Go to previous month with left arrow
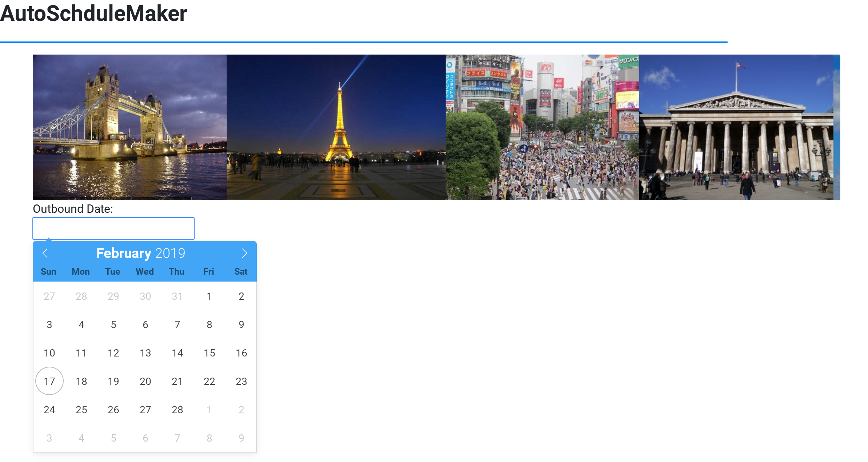868x462 pixels. (x=45, y=253)
